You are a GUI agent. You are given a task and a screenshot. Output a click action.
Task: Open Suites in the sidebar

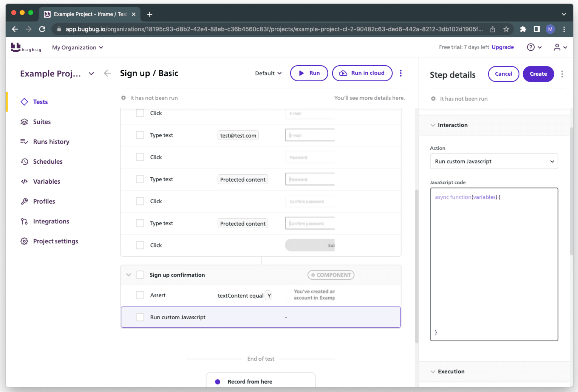pyautogui.click(x=42, y=122)
